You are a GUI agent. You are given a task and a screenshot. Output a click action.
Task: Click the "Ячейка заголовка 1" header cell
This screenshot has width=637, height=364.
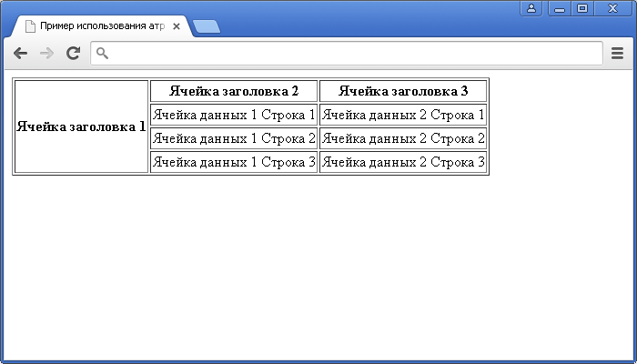click(81, 126)
